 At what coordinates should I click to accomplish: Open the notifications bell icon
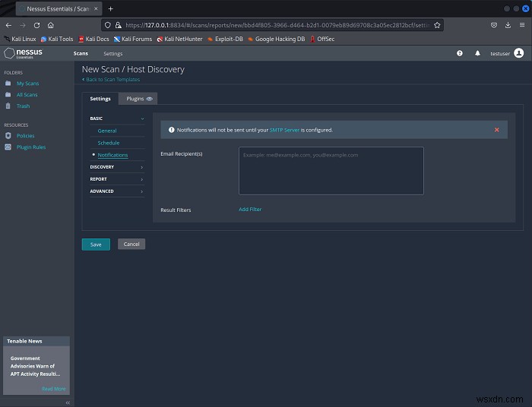(477, 53)
